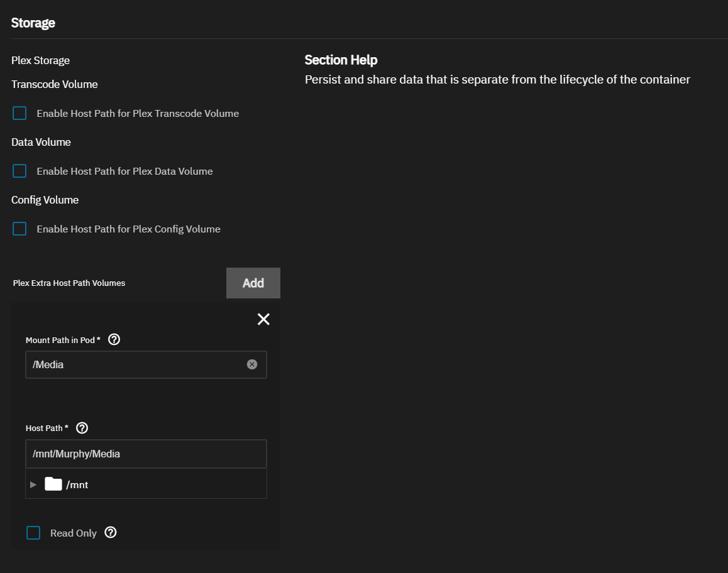Click the Config Volume heading
This screenshot has width=728, height=573.
pyautogui.click(x=45, y=200)
